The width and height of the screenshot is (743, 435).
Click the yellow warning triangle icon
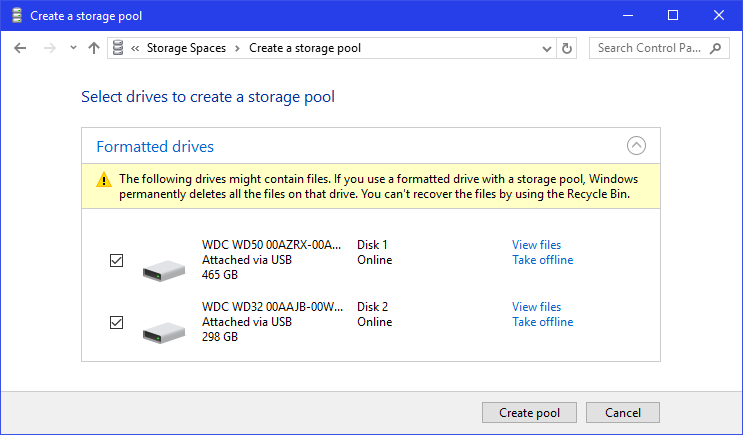[x=104, y=180]
